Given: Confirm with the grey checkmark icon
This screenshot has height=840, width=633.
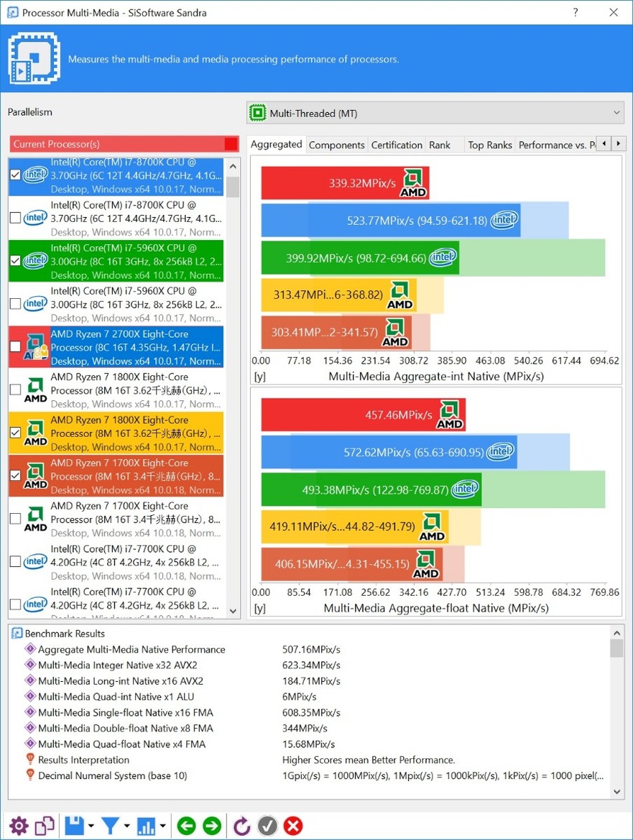Looking at the screenshot, I should click(267, 826).
